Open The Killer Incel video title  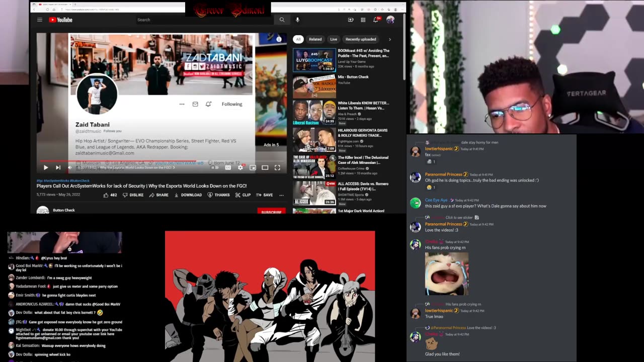pos(363,160)
